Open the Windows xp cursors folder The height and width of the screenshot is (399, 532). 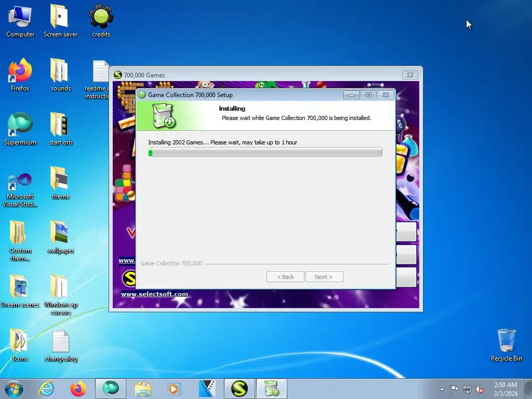pos(60,295)
